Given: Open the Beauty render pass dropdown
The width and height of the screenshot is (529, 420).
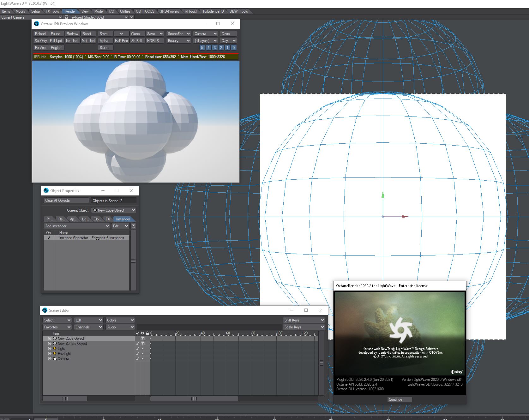Looking at the screenshot, I should (178, 41).
